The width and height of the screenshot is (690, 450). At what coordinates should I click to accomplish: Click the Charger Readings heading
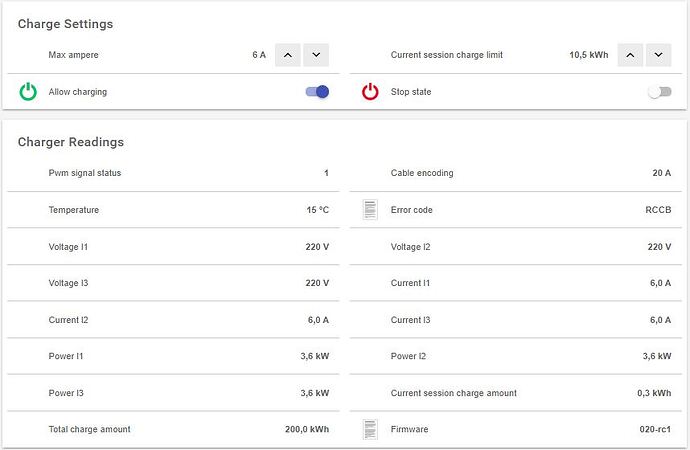71,142
